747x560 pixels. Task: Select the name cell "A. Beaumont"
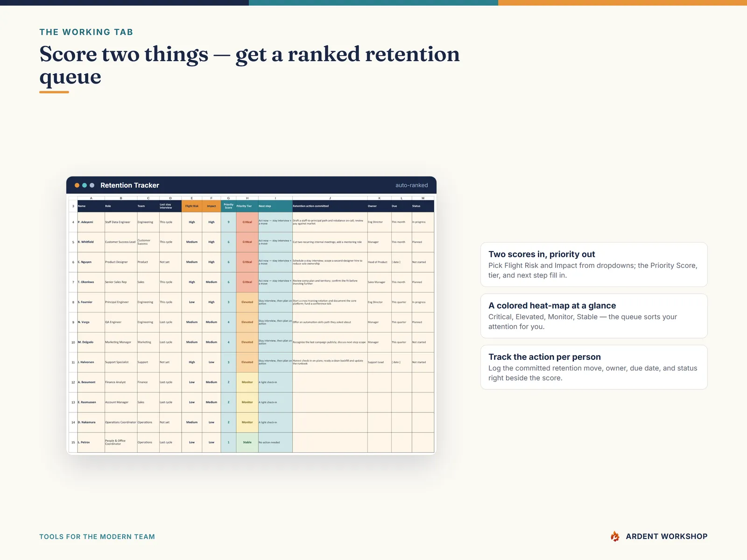click(91, 382)
